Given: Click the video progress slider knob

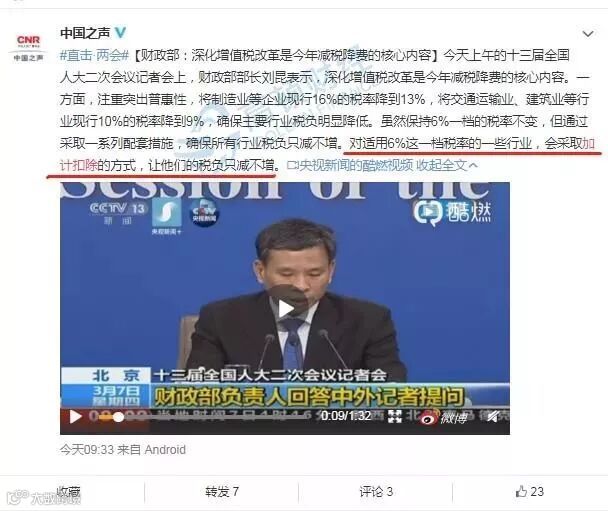Looking at the screenshot, I should (118, 417).
